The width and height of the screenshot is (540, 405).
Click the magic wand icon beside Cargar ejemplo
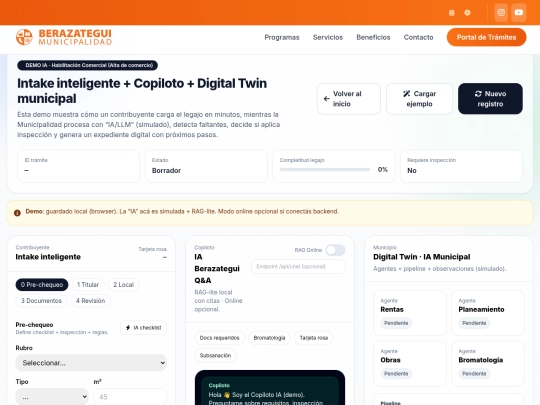tap(406, 94)
